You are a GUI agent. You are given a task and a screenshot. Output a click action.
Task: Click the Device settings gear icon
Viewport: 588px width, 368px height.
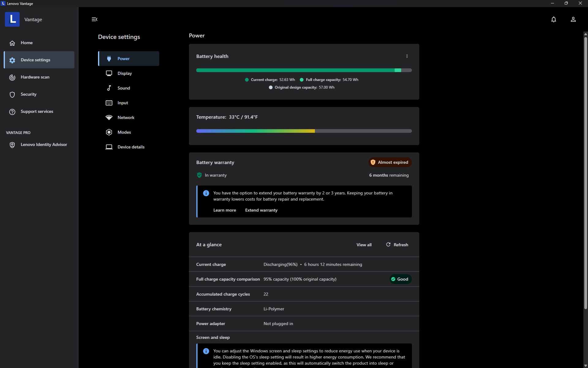click(x=12, y=60)
